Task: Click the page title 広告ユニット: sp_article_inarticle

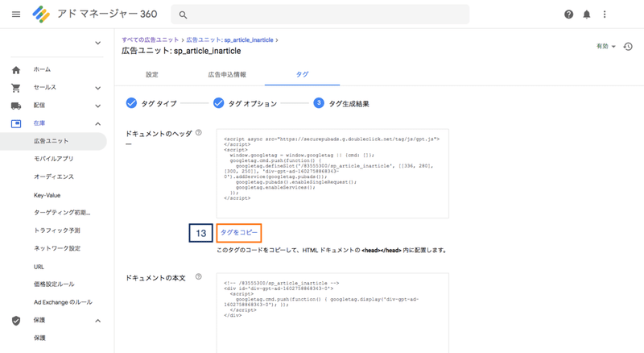Action: point(181,51)
